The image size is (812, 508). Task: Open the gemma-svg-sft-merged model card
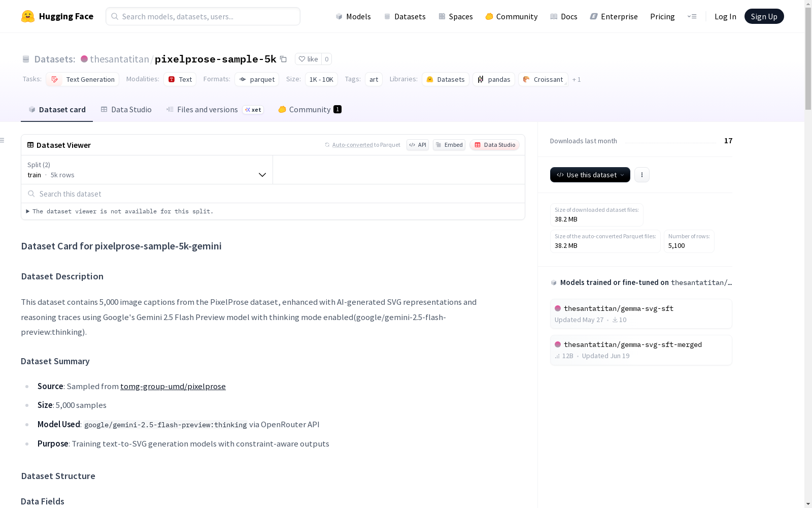[641, 350]
